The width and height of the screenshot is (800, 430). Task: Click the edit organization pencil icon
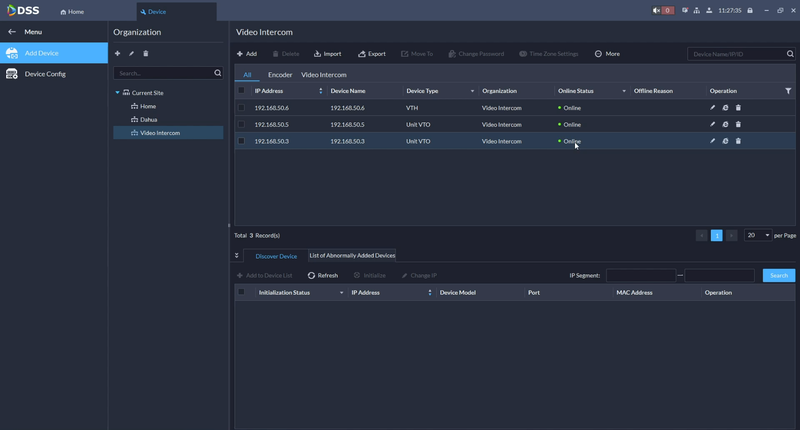tap(131, 53)
